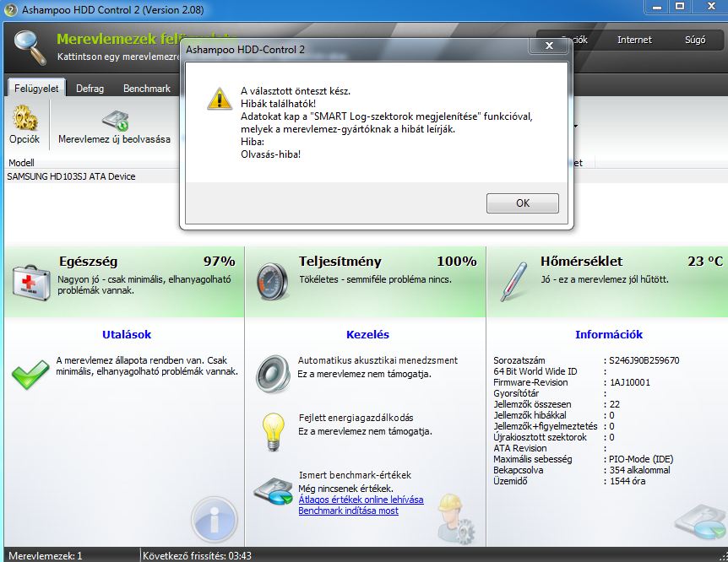This screenshot has width=728, height=562.
Task: Click serial number S246J90B259670
Action: point(644,360)
